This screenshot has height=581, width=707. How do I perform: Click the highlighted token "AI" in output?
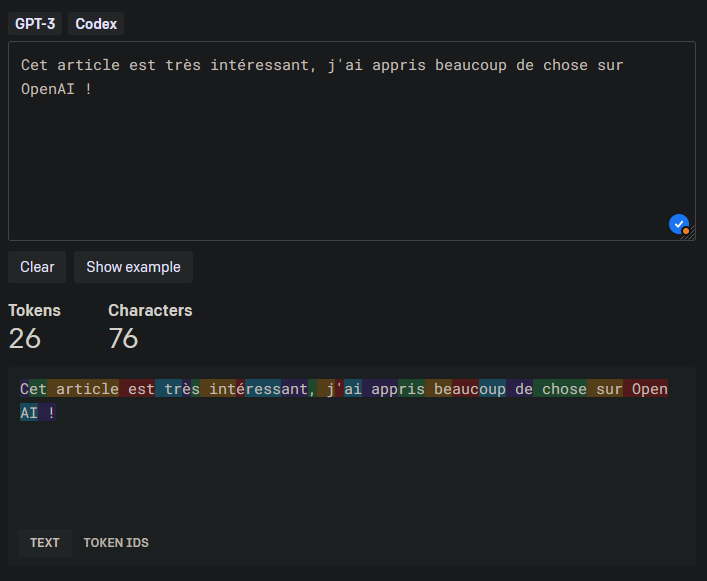point(29,412)
